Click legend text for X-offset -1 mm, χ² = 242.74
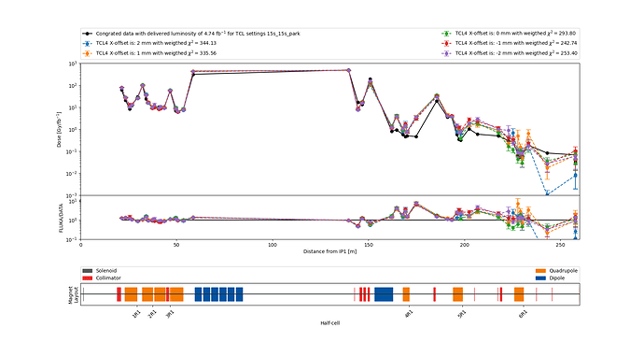The height and width of the screenshot is (342, 644). click(x=516, y=43)
